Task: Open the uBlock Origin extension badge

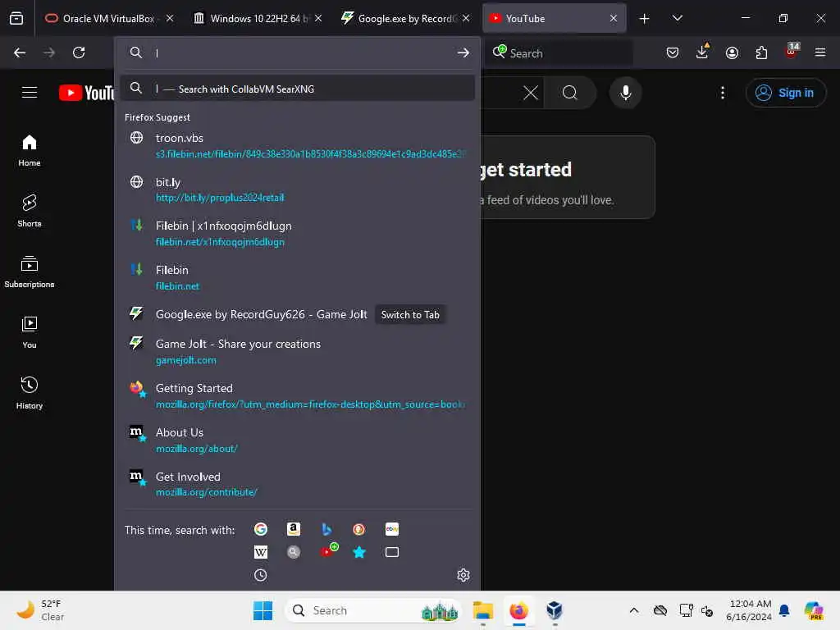Action: pos(792,51)
